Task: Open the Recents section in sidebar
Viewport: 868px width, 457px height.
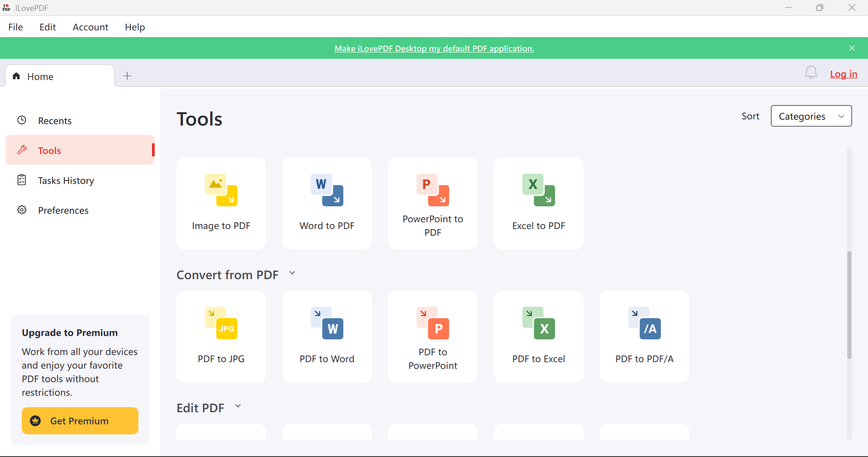Action: tap(80, 120)
